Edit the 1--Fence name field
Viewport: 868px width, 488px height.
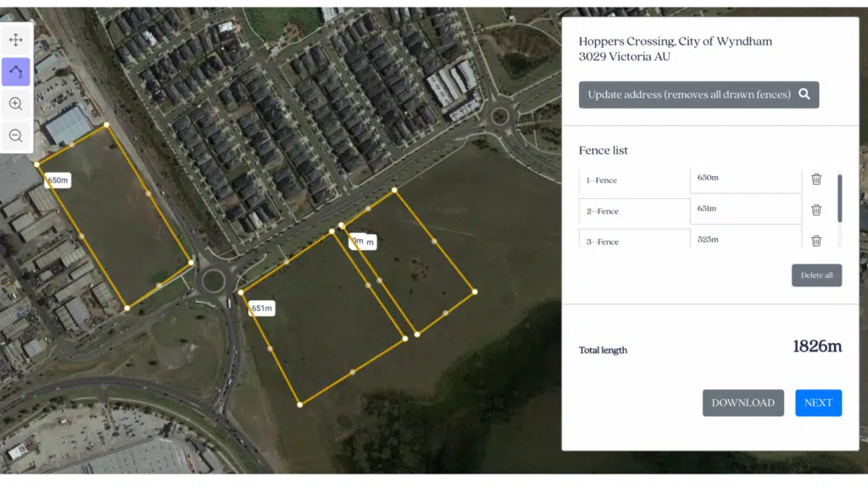coord(634,181)
